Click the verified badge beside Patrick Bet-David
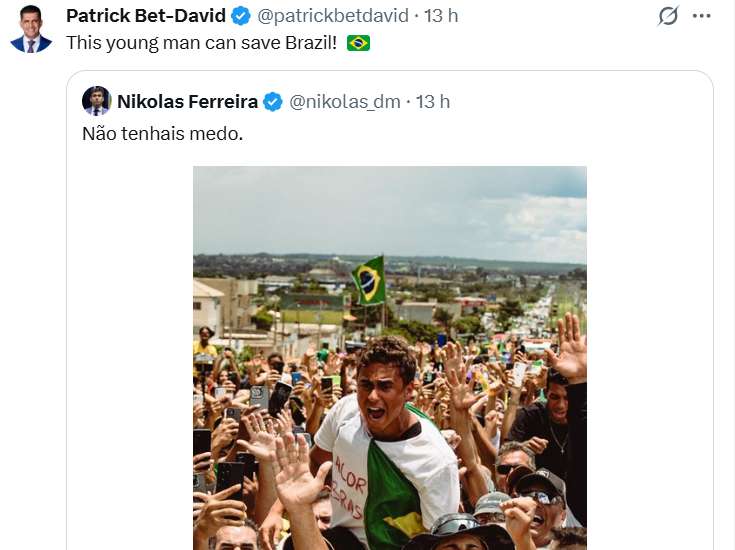The width and height of the screenshot is (735, 550). tap(241, 16)
